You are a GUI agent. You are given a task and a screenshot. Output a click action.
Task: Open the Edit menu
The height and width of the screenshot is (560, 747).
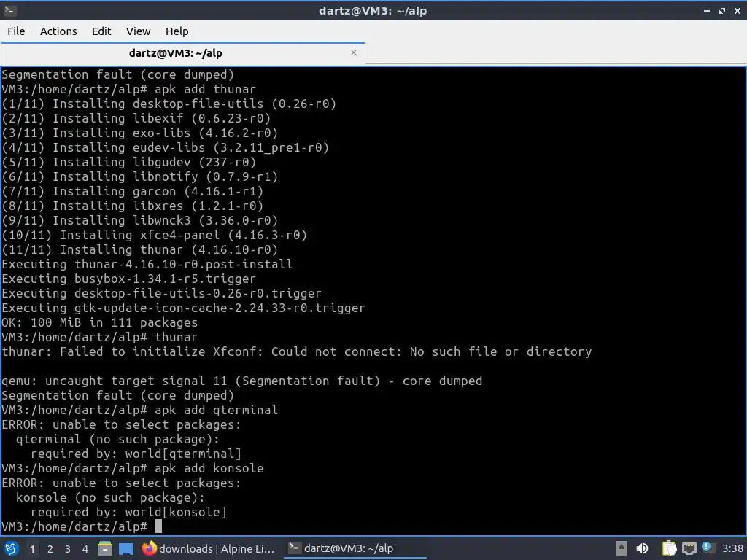pos(101,31)
